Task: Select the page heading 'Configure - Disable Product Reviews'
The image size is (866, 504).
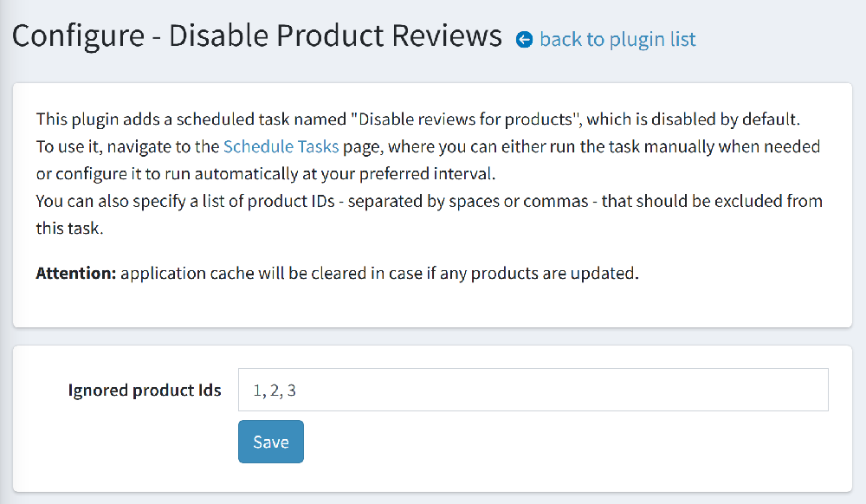Action: [x=257, y=36]
